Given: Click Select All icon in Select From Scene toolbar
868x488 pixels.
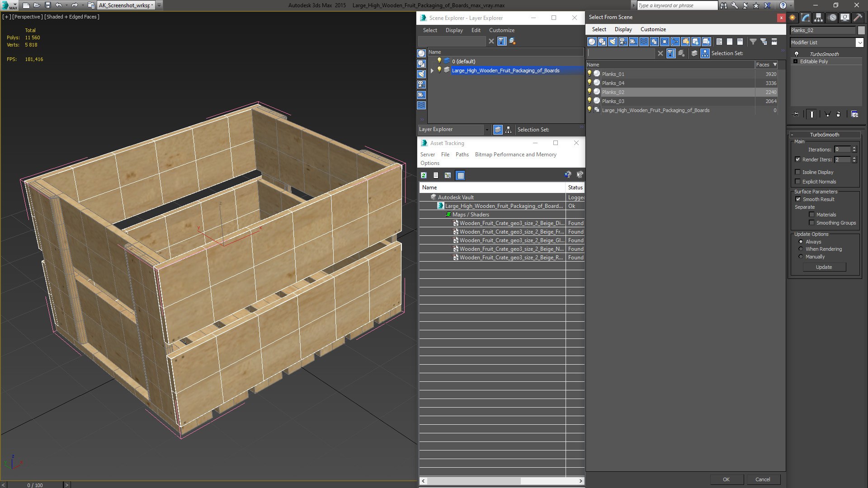Looking at the screenshot, I should [x=719, y=42].
